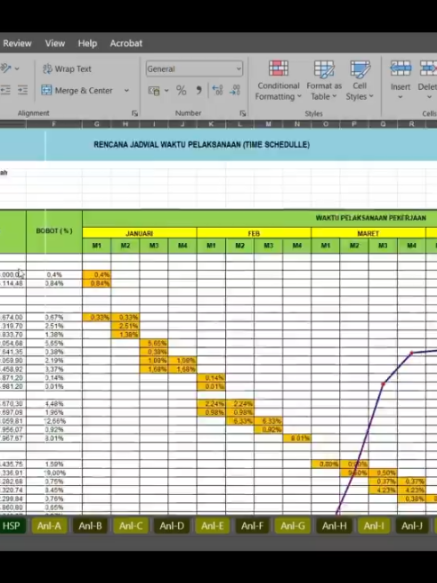Select the 12.66% bobot cell
The height and width of the screenshot is (583, 437).
point(54,421)
